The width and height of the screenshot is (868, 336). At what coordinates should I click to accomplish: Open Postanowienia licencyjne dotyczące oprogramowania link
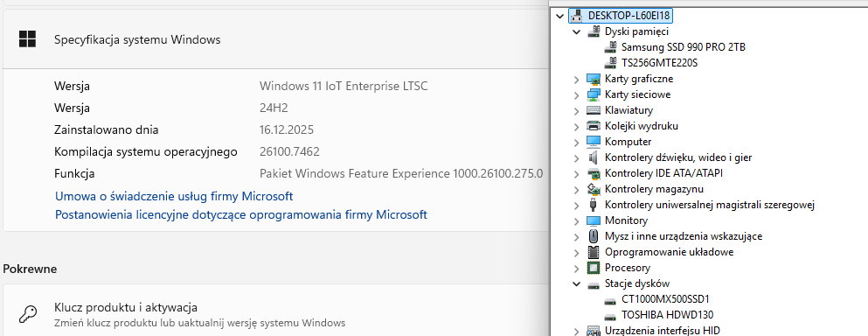pos(240,214)
